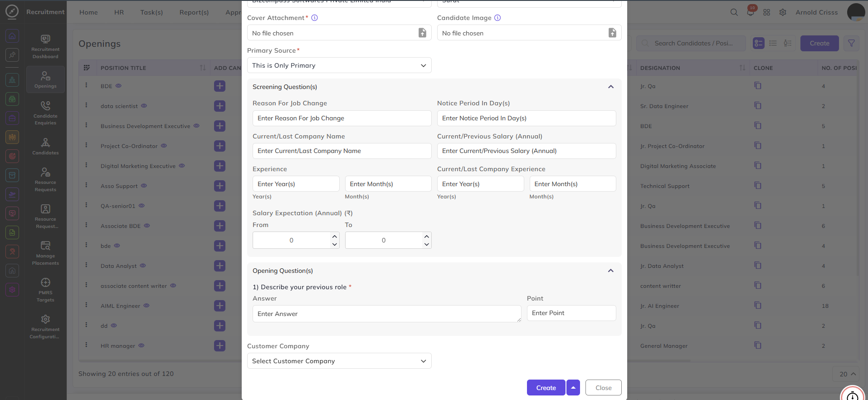The height and width of the screenshot is (400, 868).
Task: Toggle visibility eye for data scientist
Action: point(144,105)
